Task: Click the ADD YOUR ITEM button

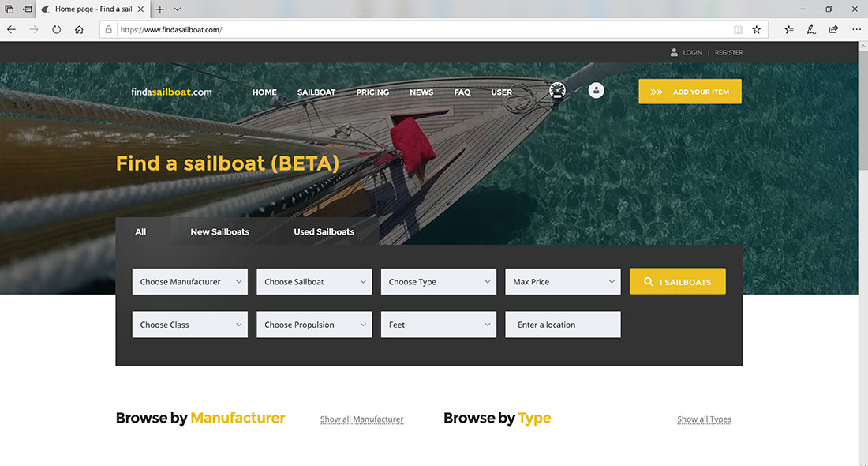Action: tap(690, 92)
